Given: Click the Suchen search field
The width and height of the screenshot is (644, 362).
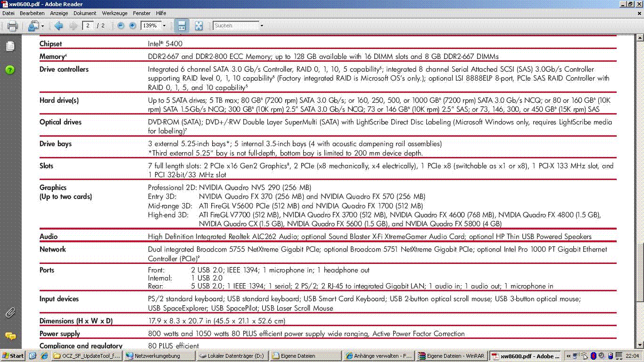Looking at the screenshot, I should 236,26.
